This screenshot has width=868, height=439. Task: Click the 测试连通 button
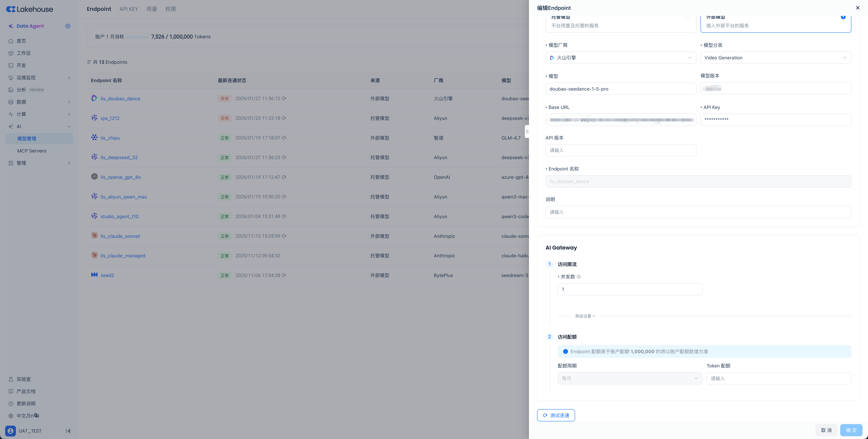pyautogui.click(x=556, y=415)
